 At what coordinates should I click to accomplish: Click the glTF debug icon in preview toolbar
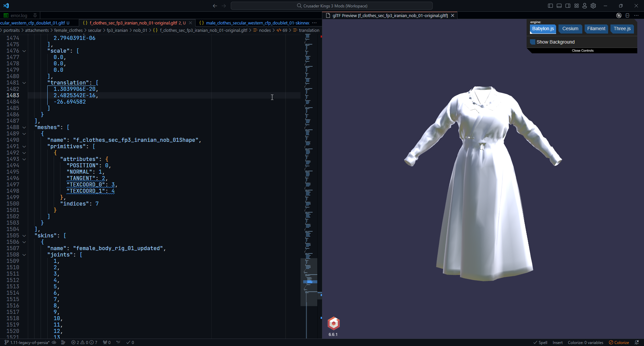point(619,15)
